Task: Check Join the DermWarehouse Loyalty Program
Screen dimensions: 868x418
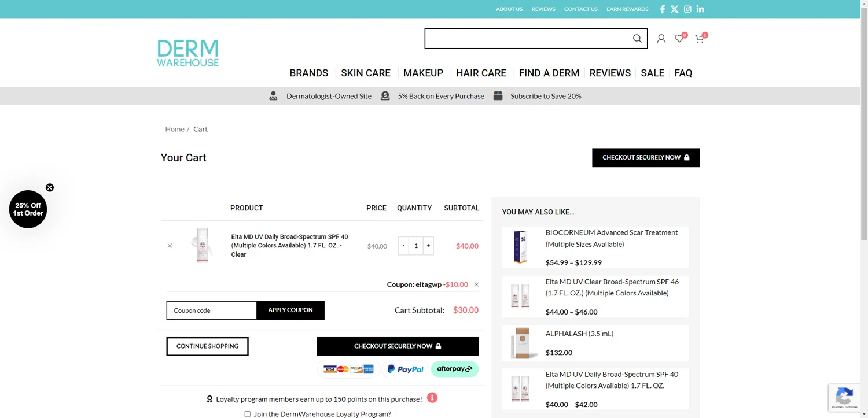Action: 248,414
